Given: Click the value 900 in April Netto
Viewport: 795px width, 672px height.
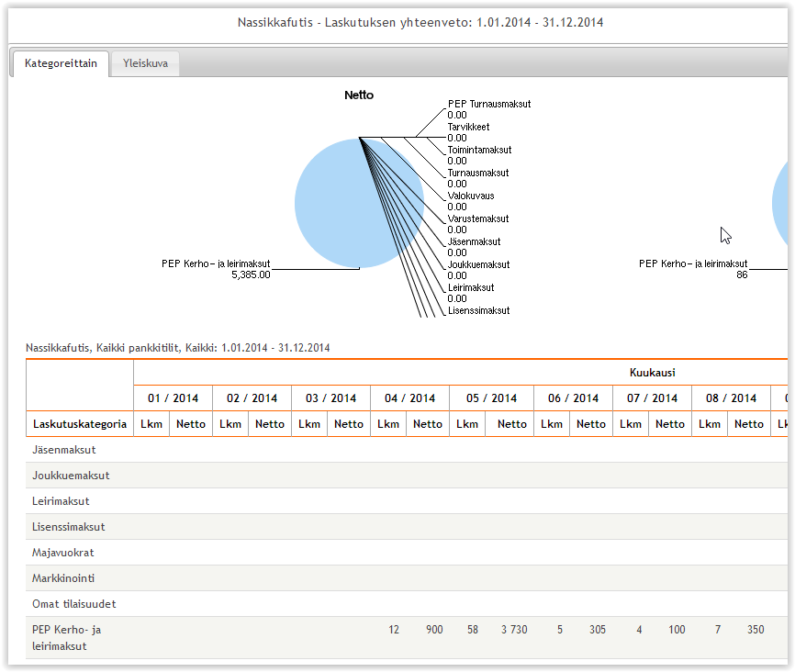Looking at the screenshot, I should click(x=434, y=630).
